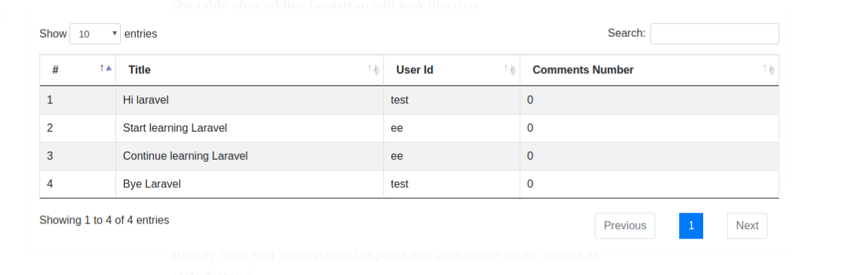Screen dimensions: 868x275
Task: Click inside the Search input field
Action: coord(714,34)
